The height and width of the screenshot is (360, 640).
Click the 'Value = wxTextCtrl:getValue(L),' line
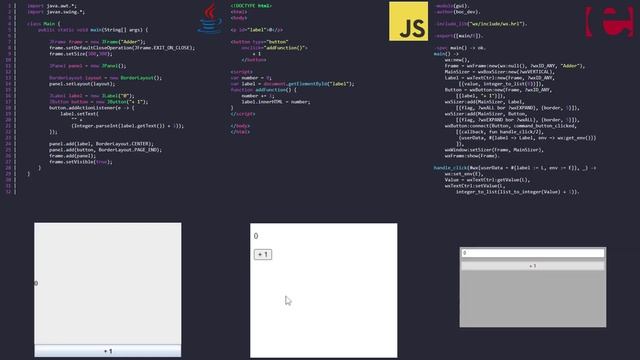(x=487, y=180)
